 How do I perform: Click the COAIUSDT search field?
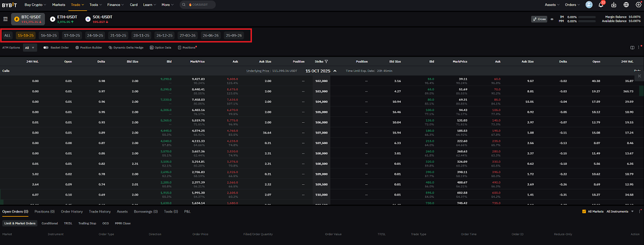point(198,5)
